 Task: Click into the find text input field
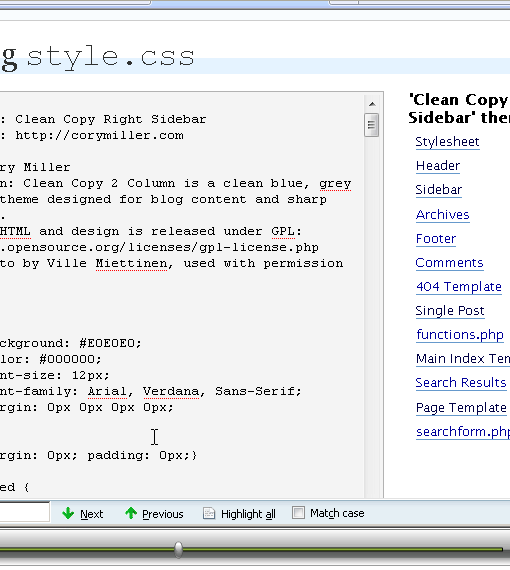[24, 512]
